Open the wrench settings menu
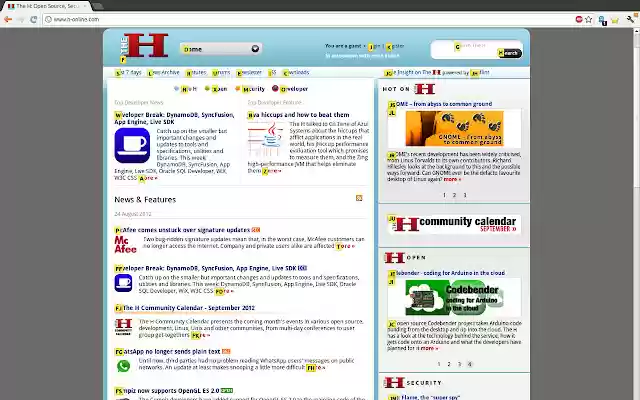The height and width of the screenshot is (400, 640). tap(631, 19)
